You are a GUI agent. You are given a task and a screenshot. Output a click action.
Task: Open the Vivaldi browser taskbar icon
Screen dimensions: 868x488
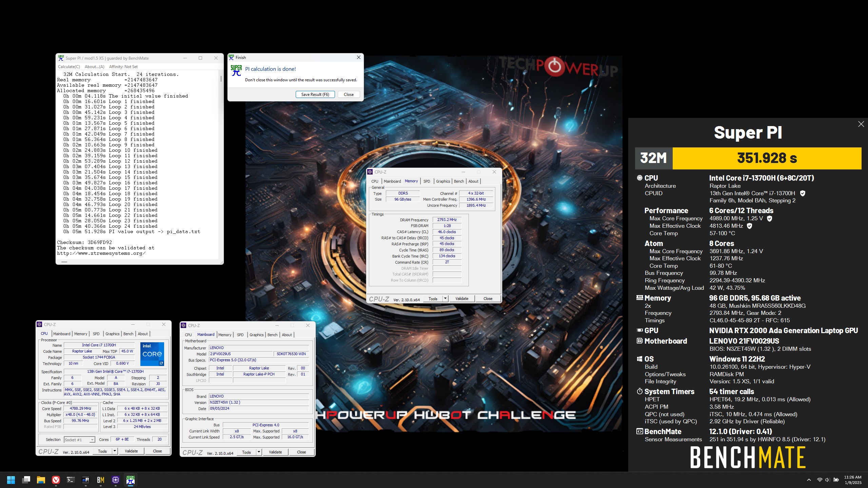[x=56, y=480]
